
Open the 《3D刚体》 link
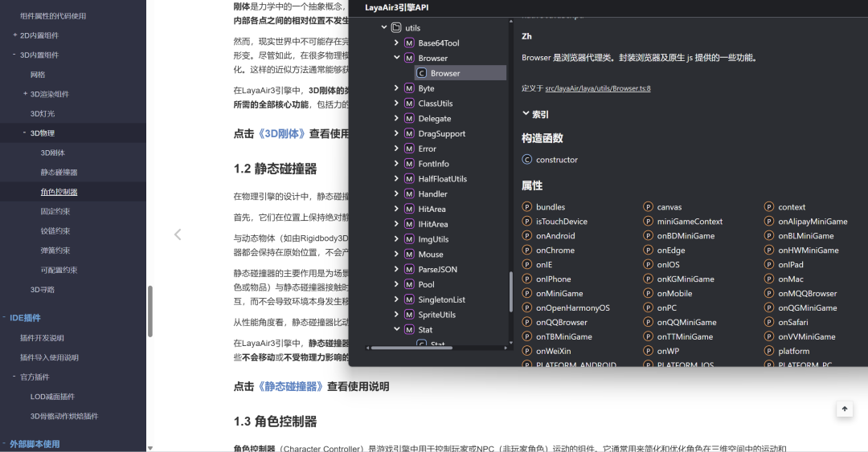coord(281,133)
